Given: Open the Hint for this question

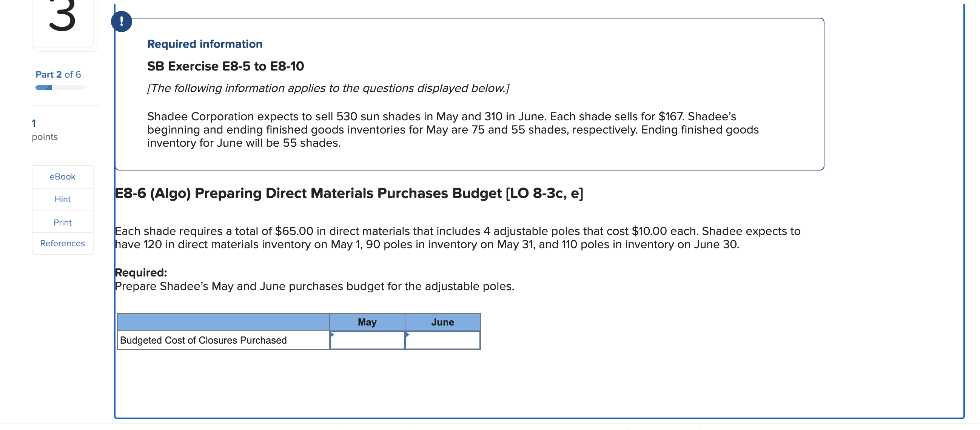Looking at the screenshot, I should pyautogui.click(x=62, y=199).
